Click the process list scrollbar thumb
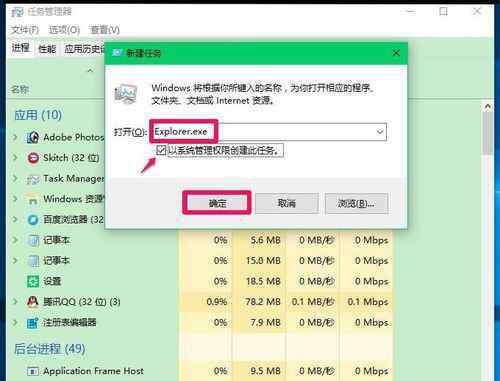500x381 pixels. pyautogui.click(x=488, y=133)
